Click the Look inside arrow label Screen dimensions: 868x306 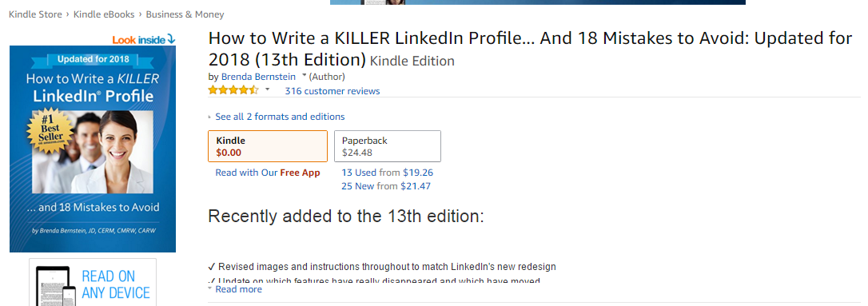coord(144,39)
